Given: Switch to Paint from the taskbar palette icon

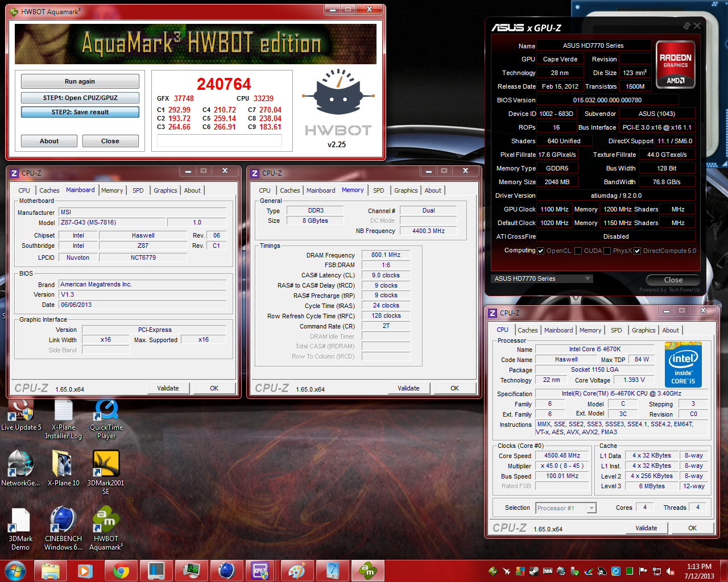Looking at the screenshot, I should click(x=296, y=571).
